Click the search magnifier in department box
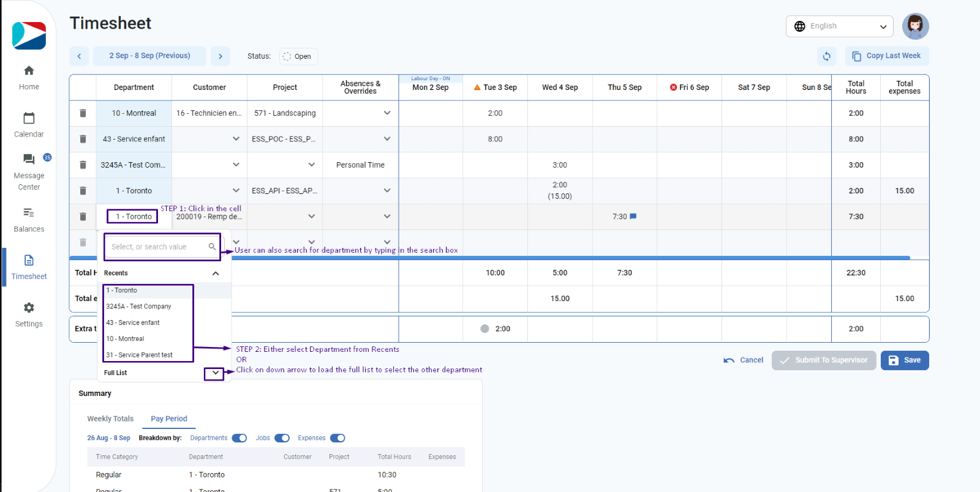Viewport: 980px width, 492px height. coord(212,247)
